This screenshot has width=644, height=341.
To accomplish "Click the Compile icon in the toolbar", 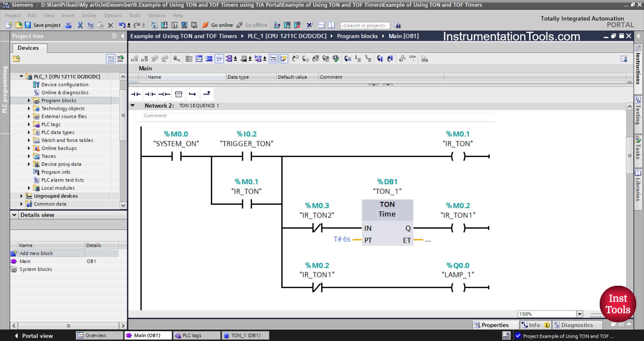I will (x=153, y=25).
